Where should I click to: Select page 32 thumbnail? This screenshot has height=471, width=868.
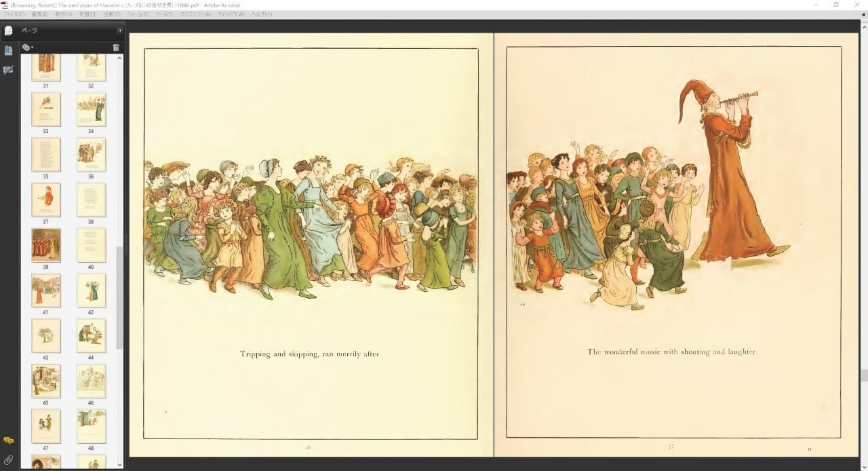92,68
